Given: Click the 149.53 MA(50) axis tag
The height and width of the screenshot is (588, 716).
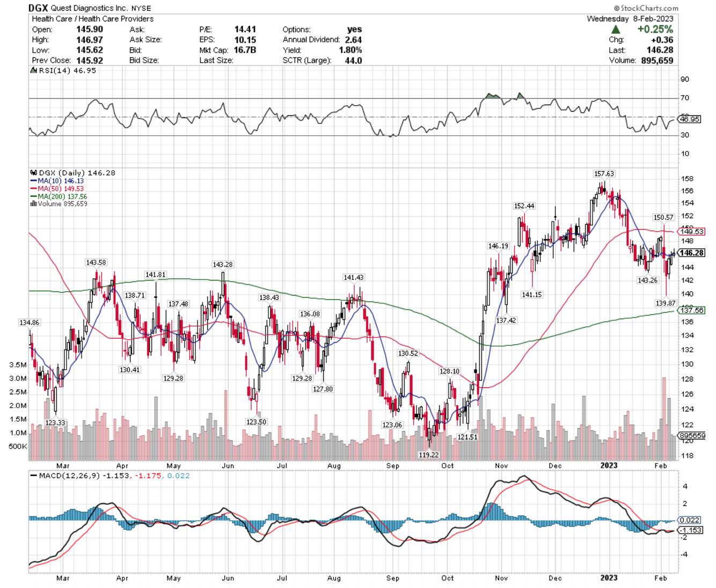Looking at the screenshot, I should (692, 232).
